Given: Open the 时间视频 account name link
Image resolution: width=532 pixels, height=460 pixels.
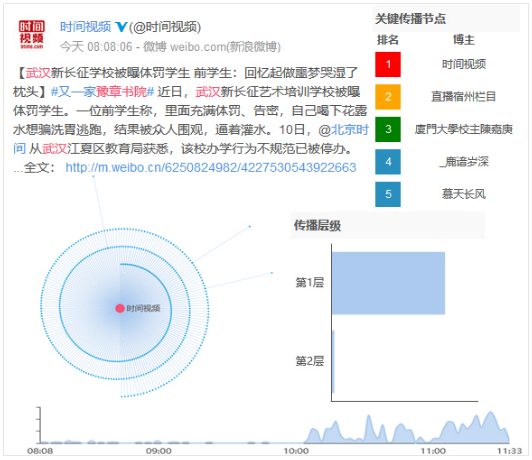Looking at the screenshot, I should pyautogui.click(x=86, y=26).
